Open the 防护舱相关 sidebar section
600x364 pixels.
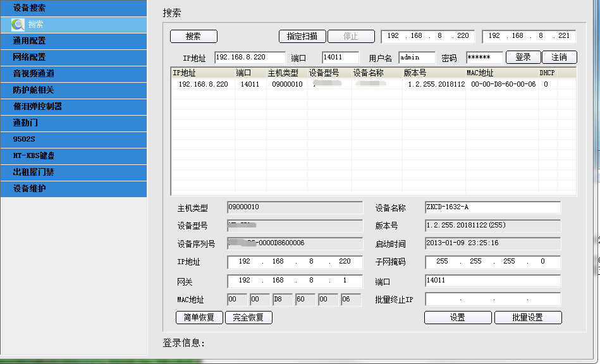pos(73,90)
